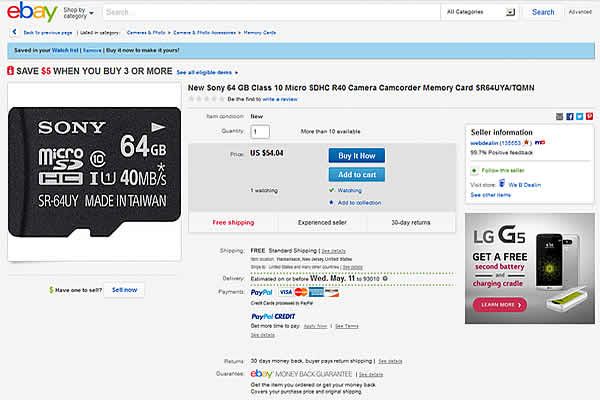
Task: Click the Sony 64GB card product image
Action: tap(94, 172)
